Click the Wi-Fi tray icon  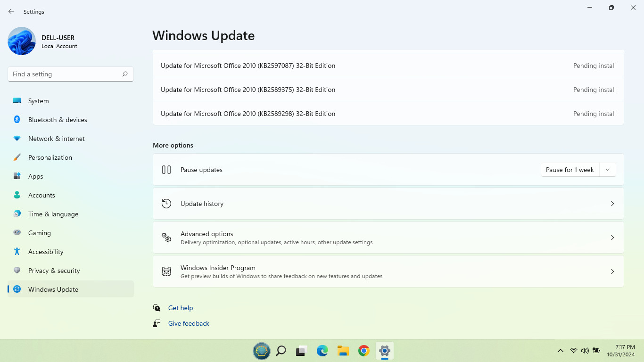coord(574,351)
